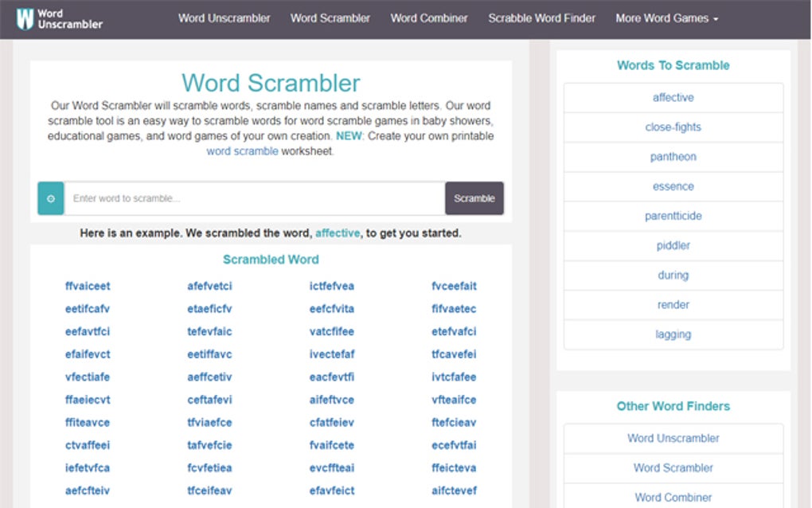Click Word Combiner under Other Word Finders
Image resolution: width=812 pixels, height=508 pixels.
(x=673, y=497)
